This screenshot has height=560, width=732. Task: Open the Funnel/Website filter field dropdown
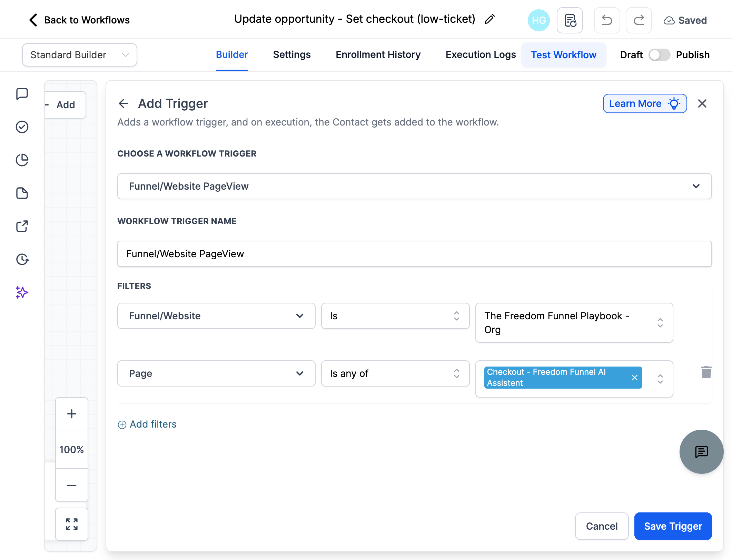(x=216, y=316)
